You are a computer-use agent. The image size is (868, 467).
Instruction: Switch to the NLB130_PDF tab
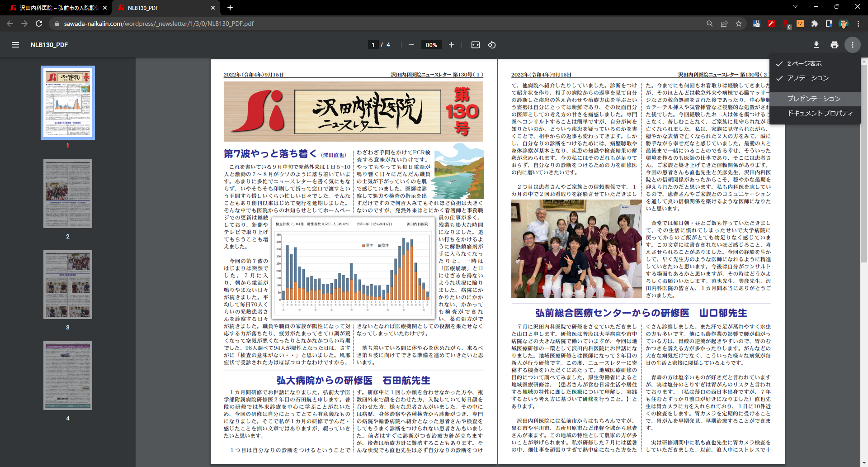click(x=166, y=8)
